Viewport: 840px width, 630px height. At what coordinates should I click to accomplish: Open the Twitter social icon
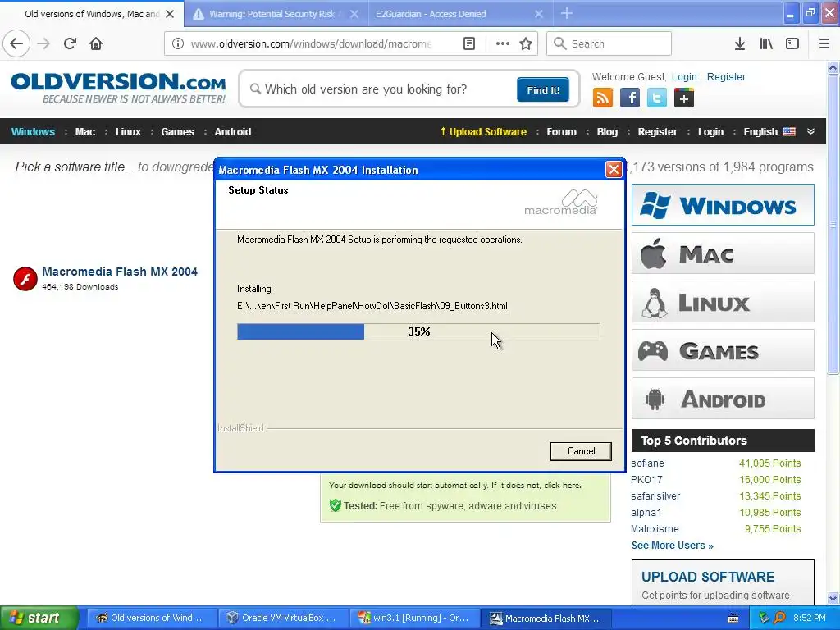point(657,98)
